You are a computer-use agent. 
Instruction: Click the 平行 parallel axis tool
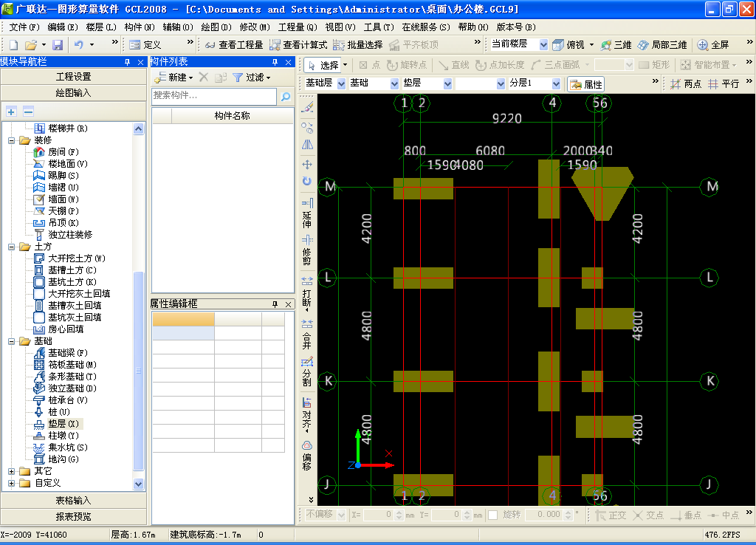click(x=724, y=84)
